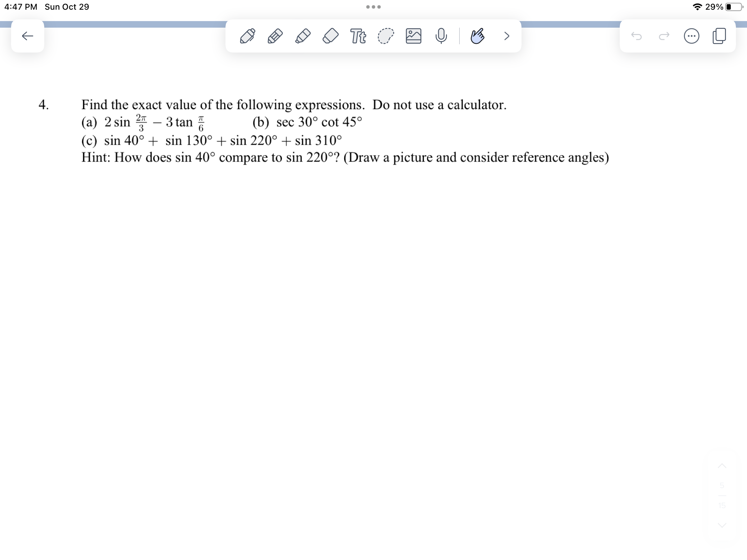Toggle the hand pointer mode
This screenshot has height=560, width=747.
pos(477,36)
